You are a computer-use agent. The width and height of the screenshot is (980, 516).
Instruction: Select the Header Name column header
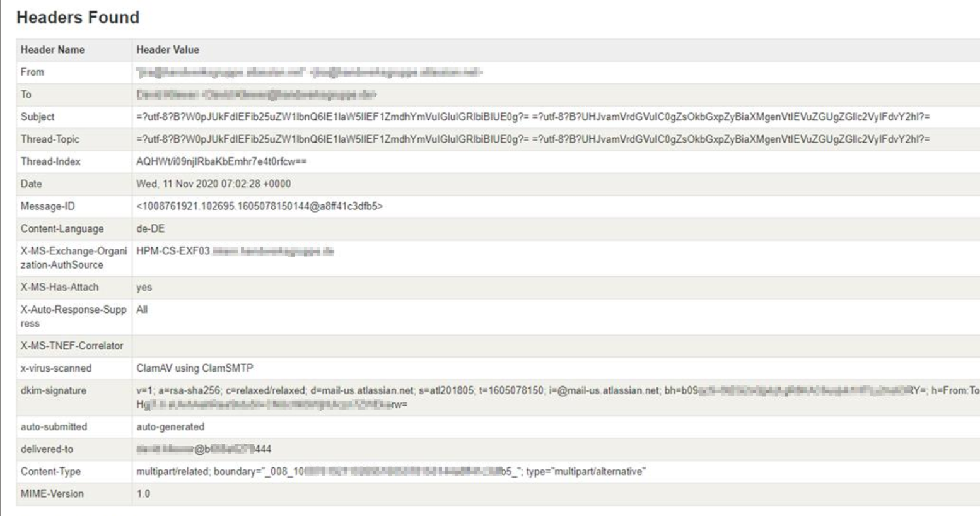click(52, 50)
